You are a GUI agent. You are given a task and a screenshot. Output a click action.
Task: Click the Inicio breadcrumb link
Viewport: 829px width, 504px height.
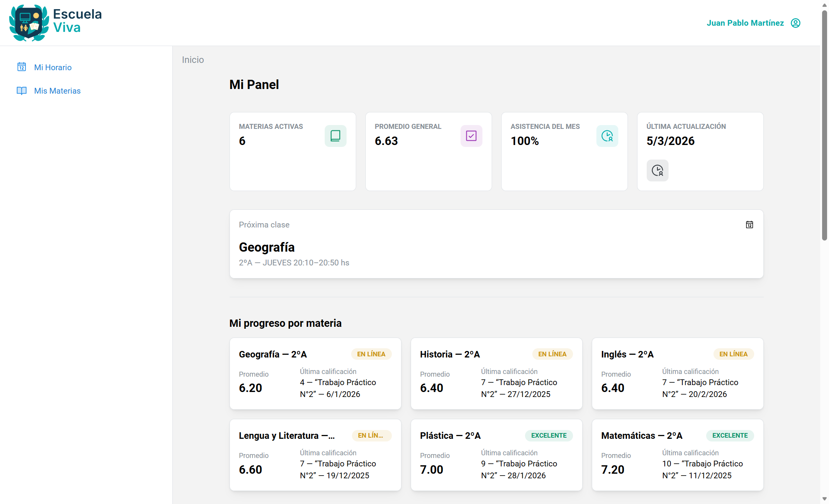click(x=193, y=59)
